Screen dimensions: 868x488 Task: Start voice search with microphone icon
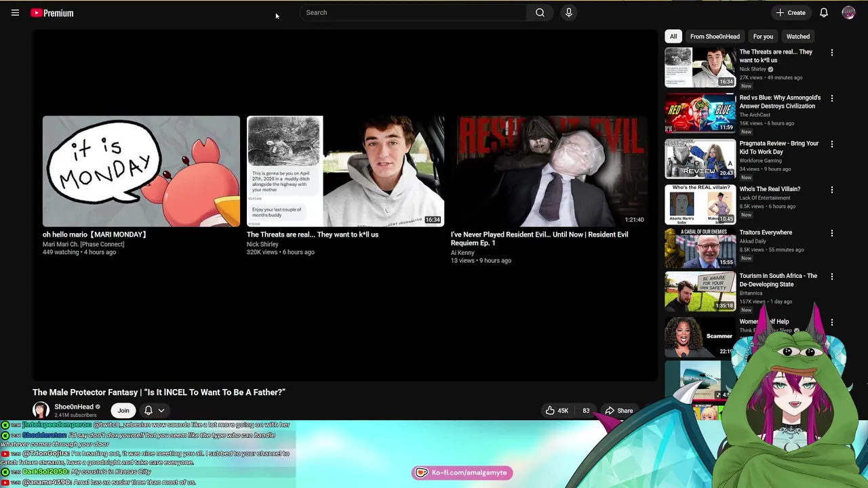(569, 12)
